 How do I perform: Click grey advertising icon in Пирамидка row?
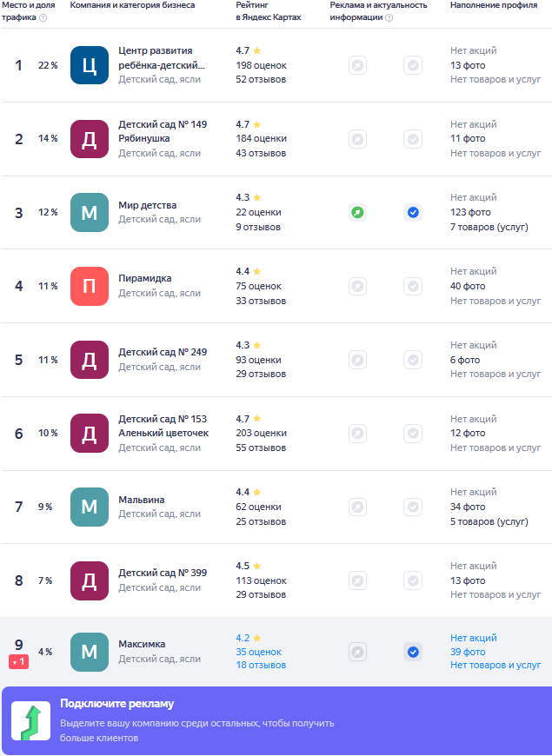(x=357, y=286)
